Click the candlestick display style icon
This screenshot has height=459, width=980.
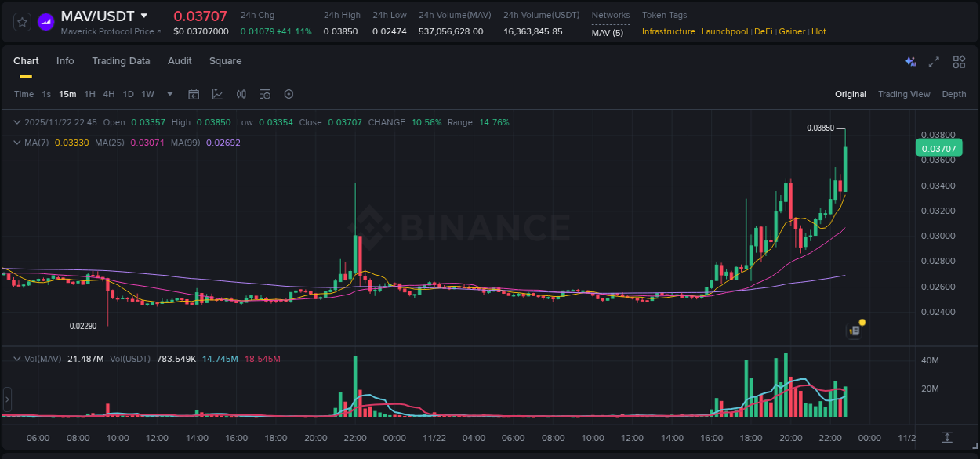pyautogui.click(x=241, y=94)
